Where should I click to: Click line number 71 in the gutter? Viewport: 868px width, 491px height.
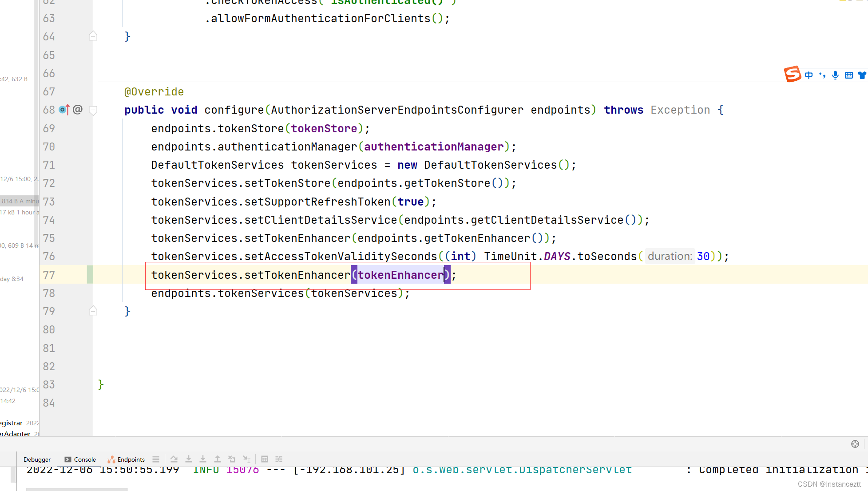tap(49, 165)
